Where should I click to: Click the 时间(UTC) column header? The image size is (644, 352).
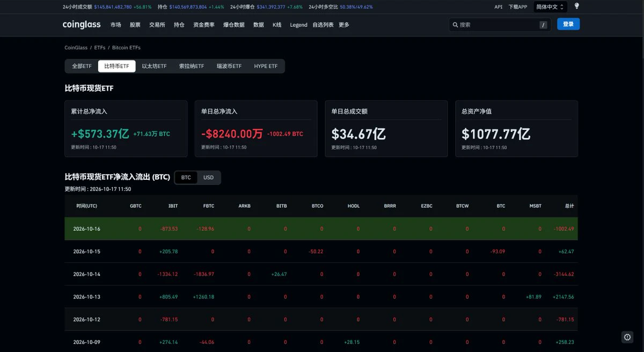[87, 206]
